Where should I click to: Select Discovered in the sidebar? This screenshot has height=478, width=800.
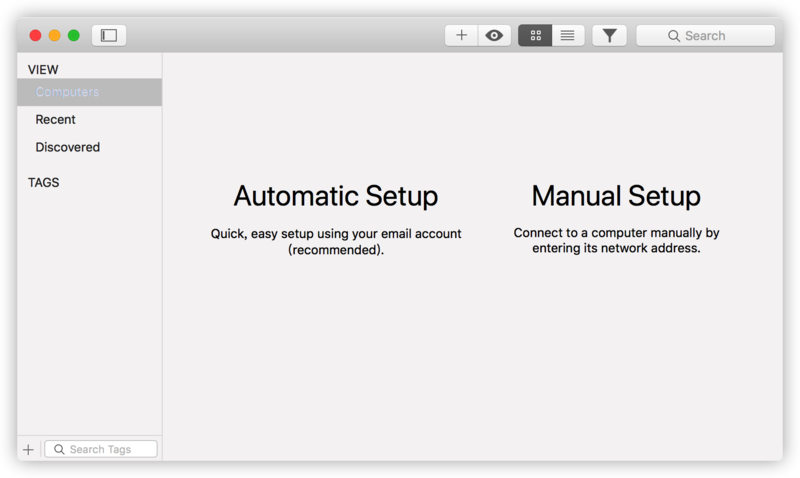[x=89, y=147]
